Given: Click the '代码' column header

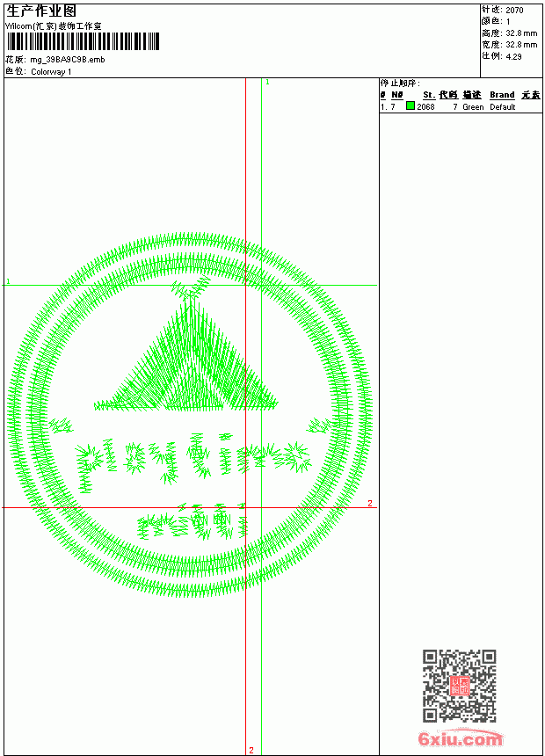Looking at the screenshot, I should (x=448, y=95).
